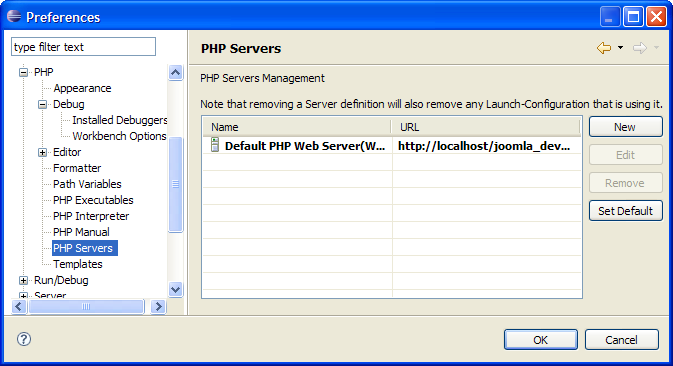This screenshot has width=673, height=366.
Task: Collapse the Debug tree node
Action: [42, 104]
